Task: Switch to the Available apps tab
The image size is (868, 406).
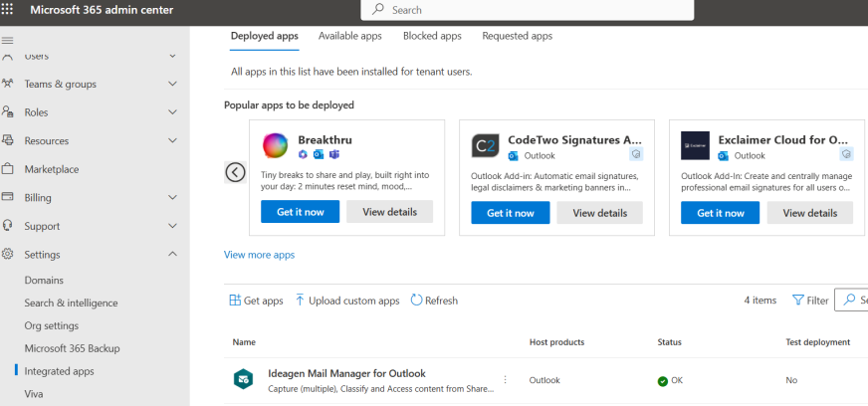Action: point(349,36)
